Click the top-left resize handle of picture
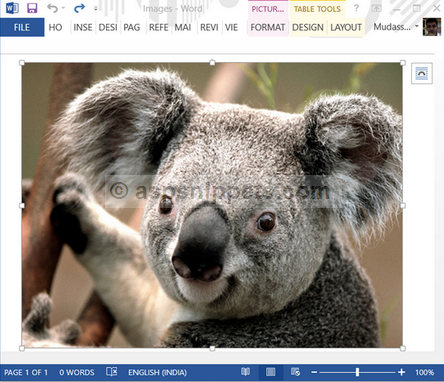Image resolution: width=444 pixels, height=382 pixels. (22, 63)
